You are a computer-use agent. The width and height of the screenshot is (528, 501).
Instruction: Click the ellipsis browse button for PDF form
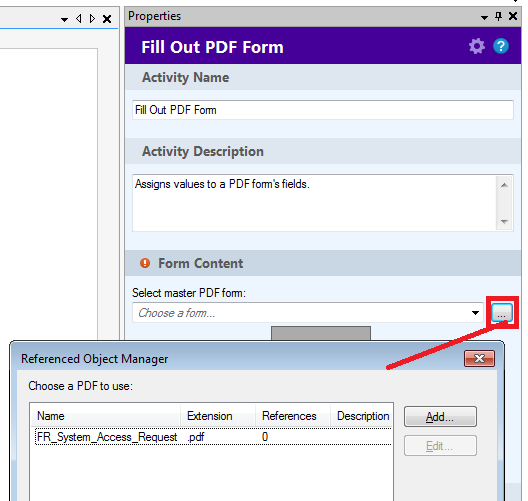[502, 313]
